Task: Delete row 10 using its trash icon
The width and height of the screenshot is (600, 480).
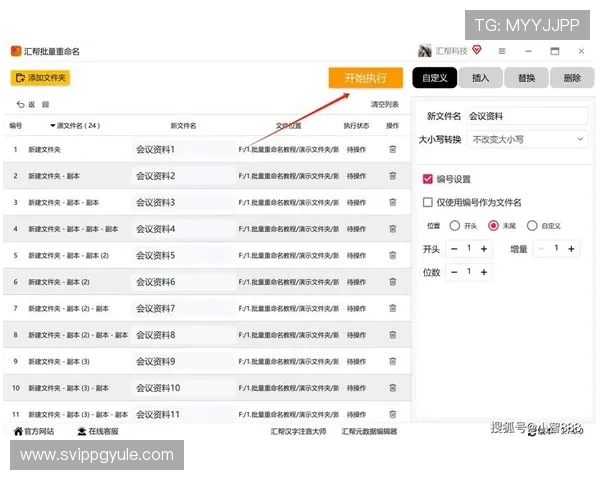Action: pos(393,388)
